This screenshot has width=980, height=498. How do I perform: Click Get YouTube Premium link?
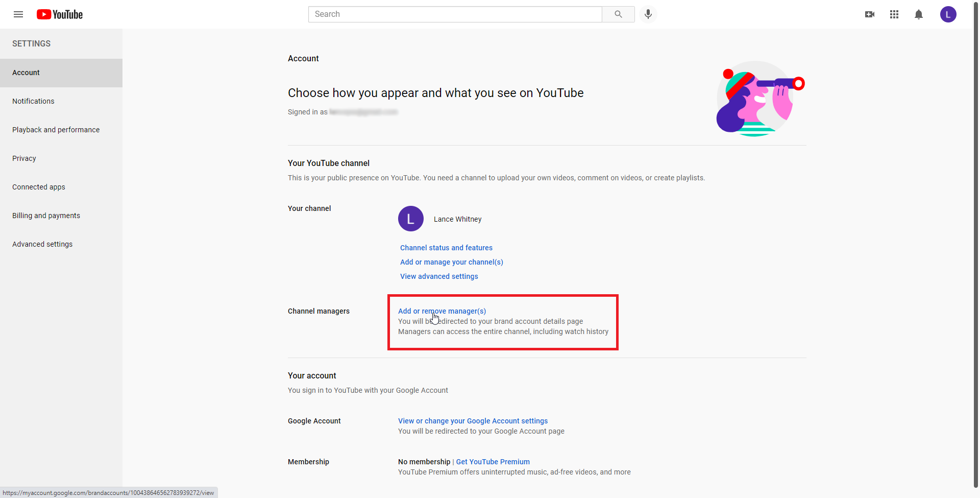[493, 462]
